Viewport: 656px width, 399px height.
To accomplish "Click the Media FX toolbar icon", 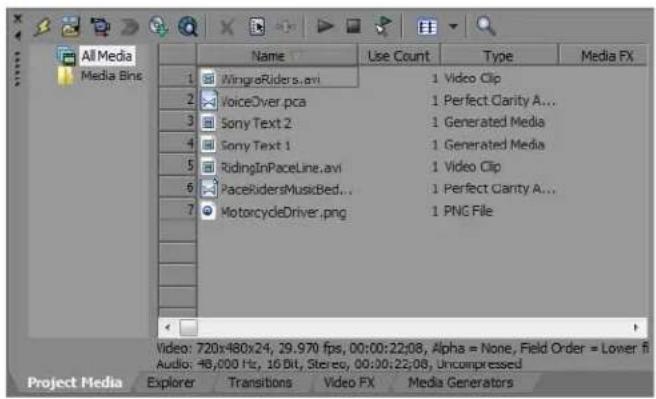I will [x=286, y=27].
